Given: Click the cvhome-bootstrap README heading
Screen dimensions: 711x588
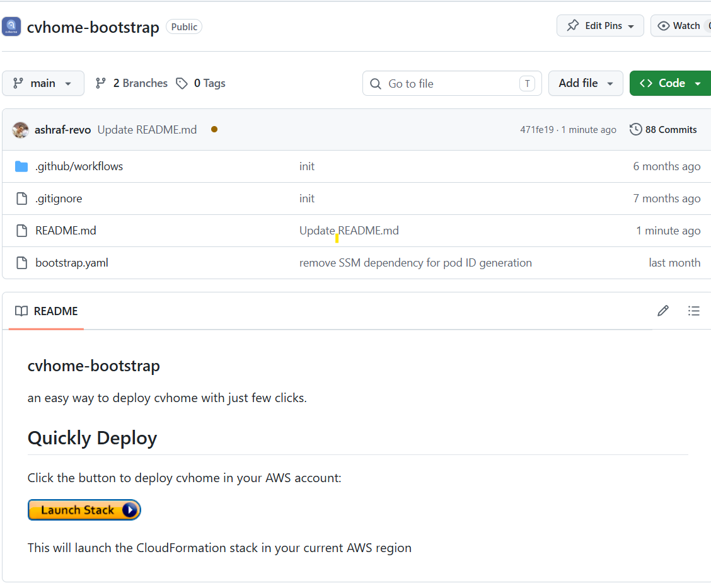Looking at the screenshot, I should [x=93, y=366].
